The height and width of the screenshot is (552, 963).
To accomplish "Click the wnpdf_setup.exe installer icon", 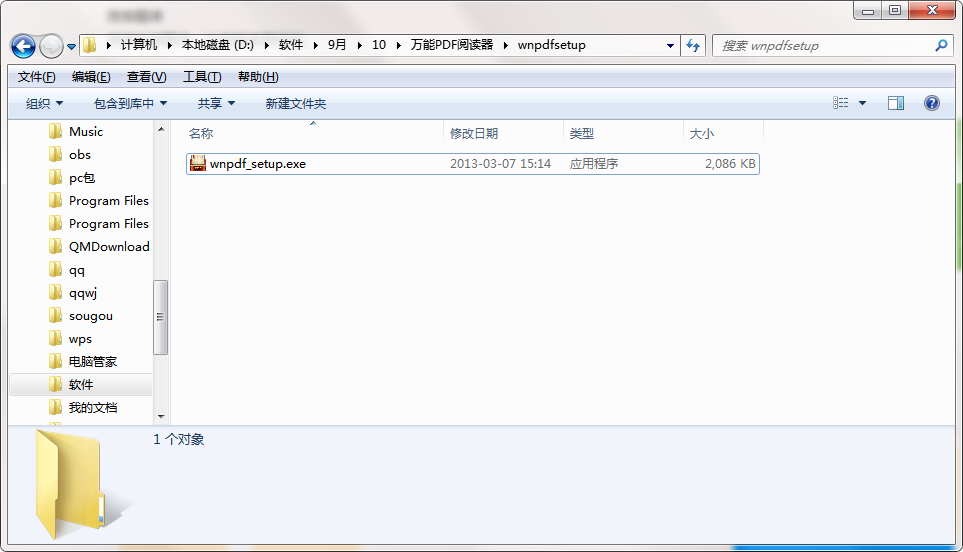I will coord(198,163).
